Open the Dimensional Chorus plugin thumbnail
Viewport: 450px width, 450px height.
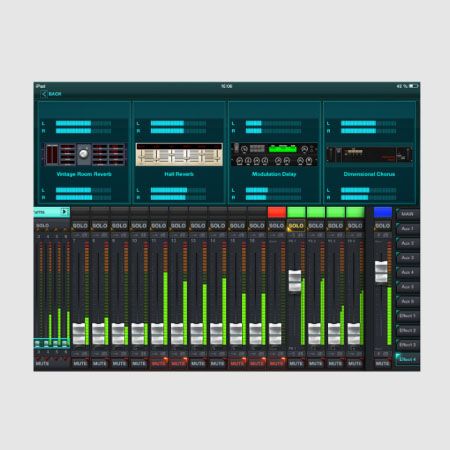point(369,154)
